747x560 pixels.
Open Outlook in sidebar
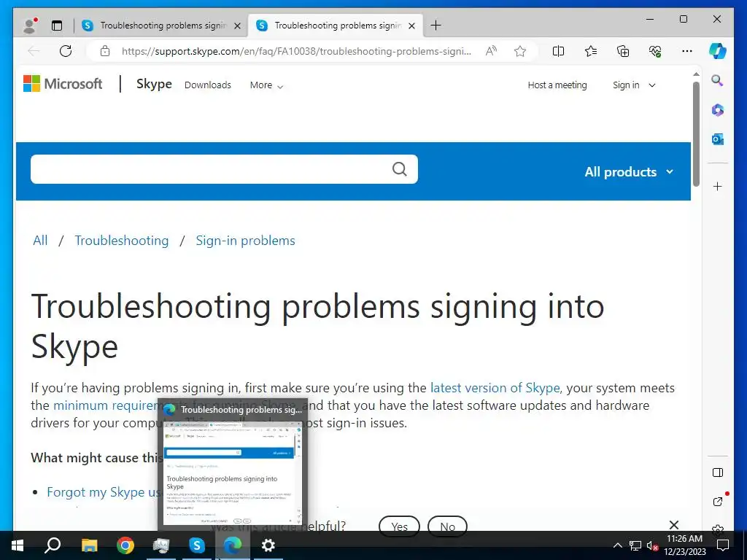(718, 139)
